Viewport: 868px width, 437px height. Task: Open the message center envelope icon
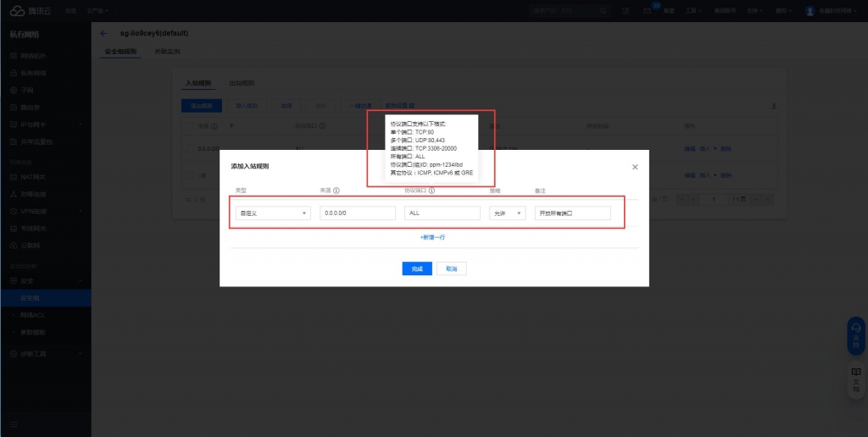pyautogui.click(x=648, y=11)
